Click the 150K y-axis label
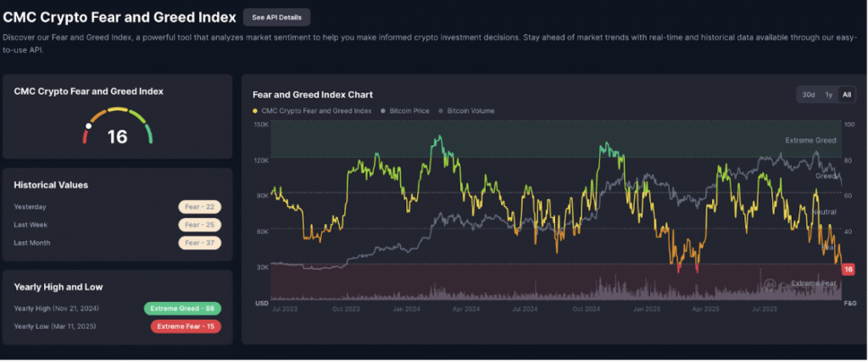Screen dimensions: 868x363 point(262,125)
